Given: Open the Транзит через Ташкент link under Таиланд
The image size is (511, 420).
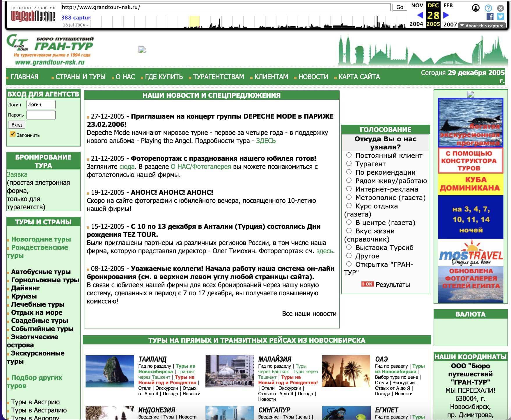Looking at the screenshot, I should tap(167, 374).
